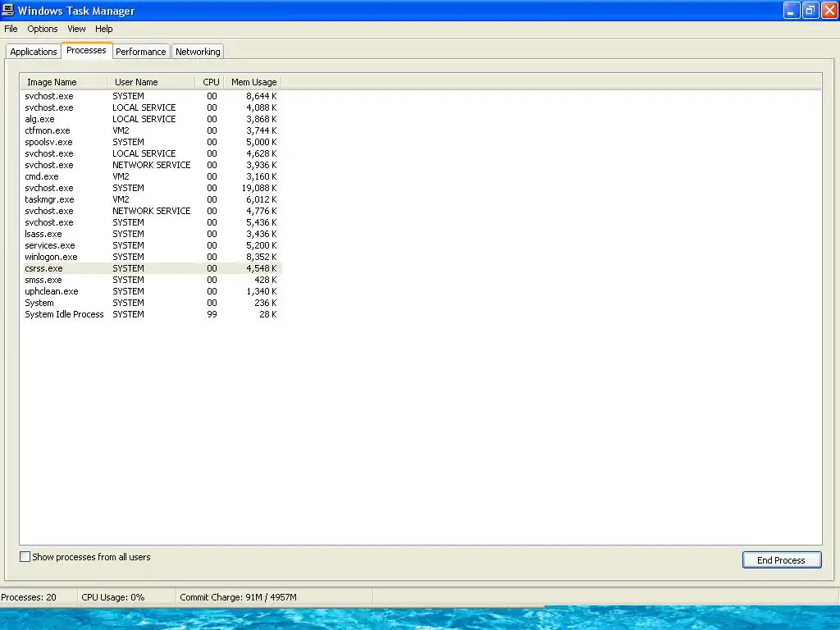Select the svchost.exe using 3,936 K
This screenshot has width=840, height=630.
[151, 165]
